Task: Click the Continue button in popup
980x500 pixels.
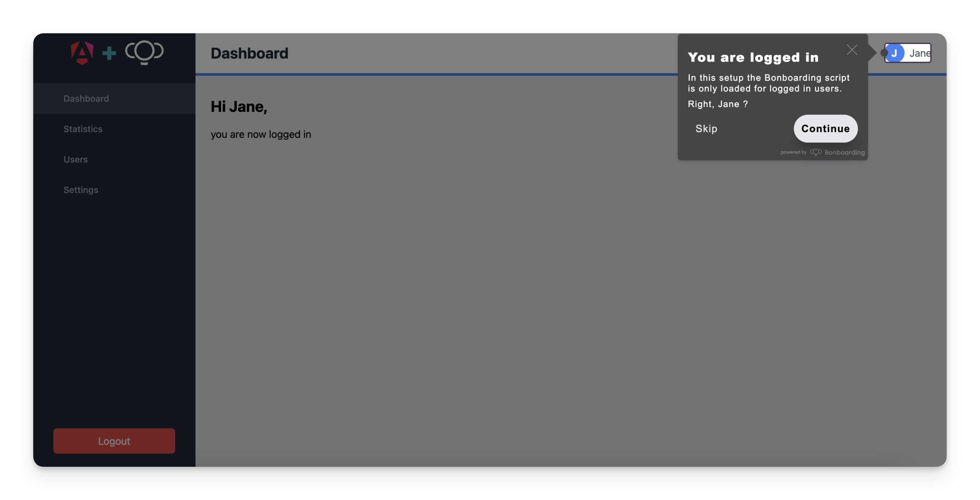Action: [825, 128]
